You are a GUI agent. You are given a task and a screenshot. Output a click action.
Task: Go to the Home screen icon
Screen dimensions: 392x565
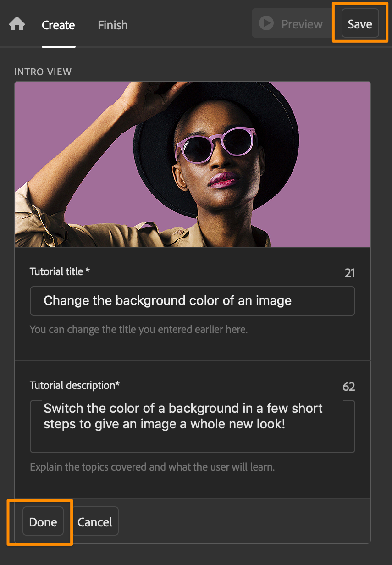[x=17, y=24]
